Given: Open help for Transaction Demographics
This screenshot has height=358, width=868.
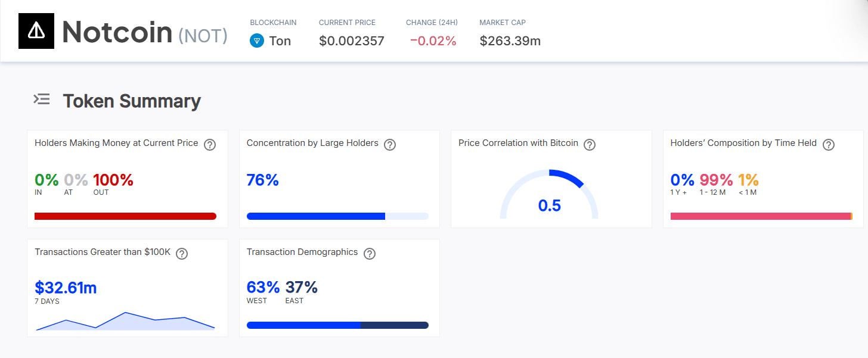Looking at the screenshot, I should 370,253.
